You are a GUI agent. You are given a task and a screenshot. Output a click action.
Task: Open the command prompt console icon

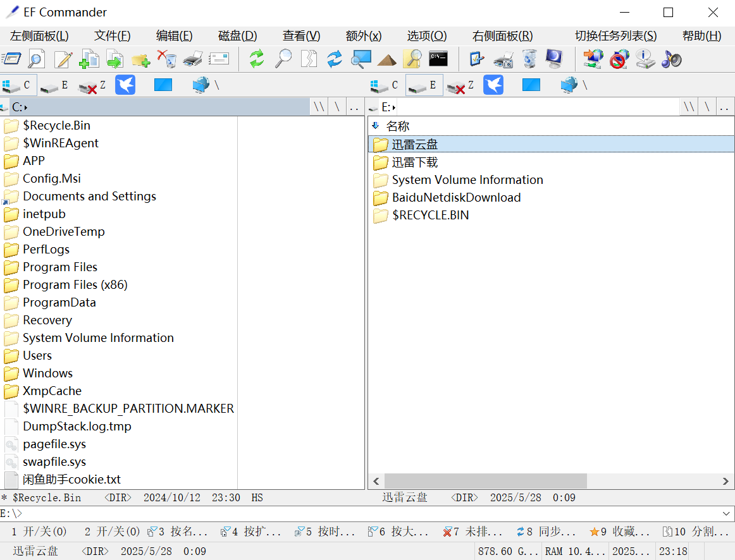[x=438, y=59]
